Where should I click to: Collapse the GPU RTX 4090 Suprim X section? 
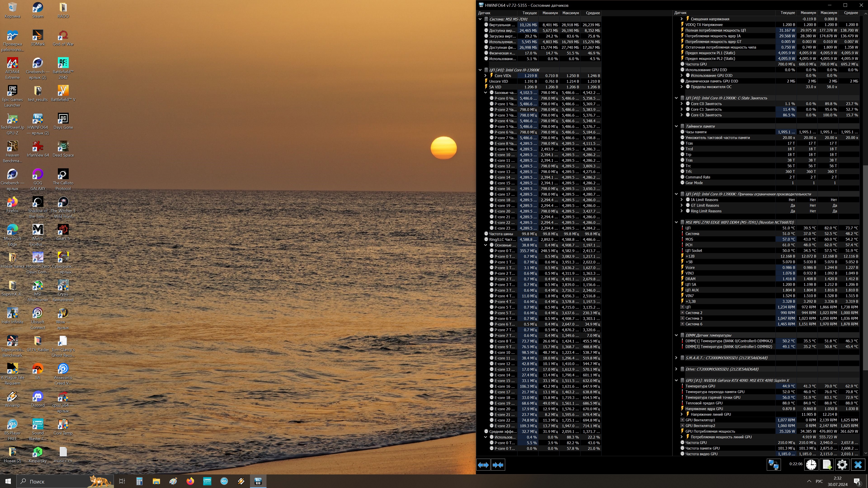(x=676, y=380)
